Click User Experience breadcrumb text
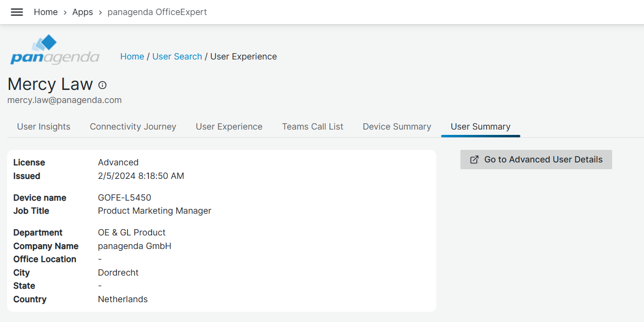 (x=243, y=57)
